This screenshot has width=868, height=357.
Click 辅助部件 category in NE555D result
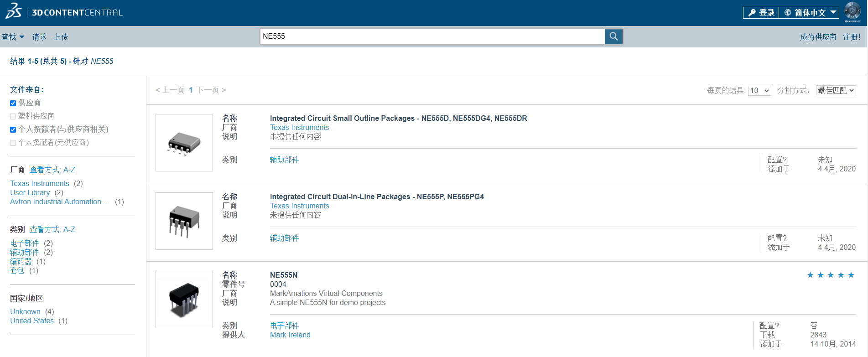coord(284,160)
